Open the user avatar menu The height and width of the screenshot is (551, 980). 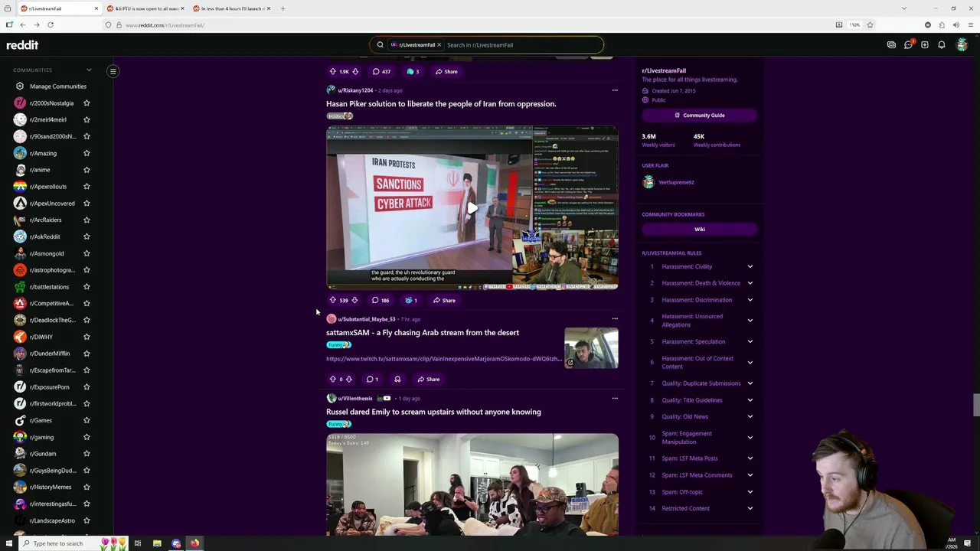tap(962, 45)
